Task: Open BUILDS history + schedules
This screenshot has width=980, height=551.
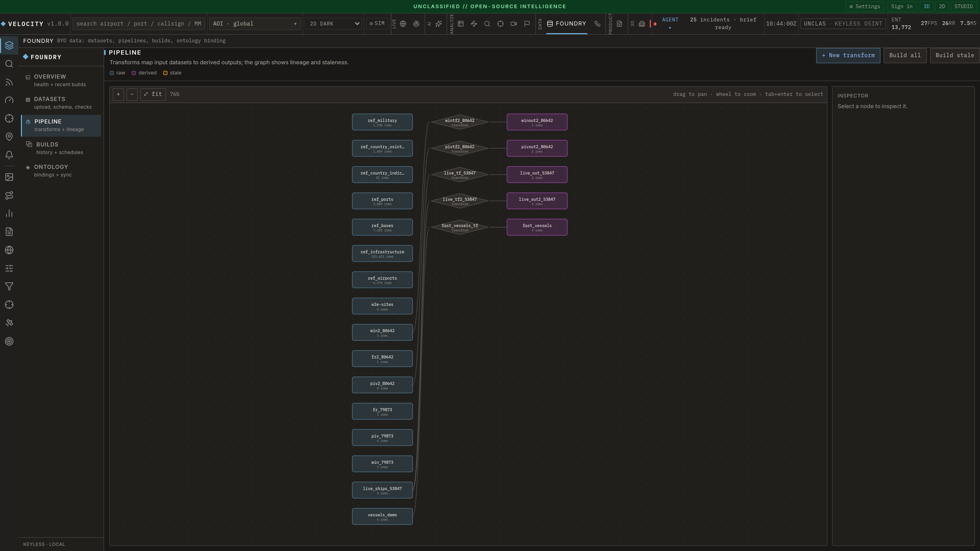Action: (x=61, y=148)
